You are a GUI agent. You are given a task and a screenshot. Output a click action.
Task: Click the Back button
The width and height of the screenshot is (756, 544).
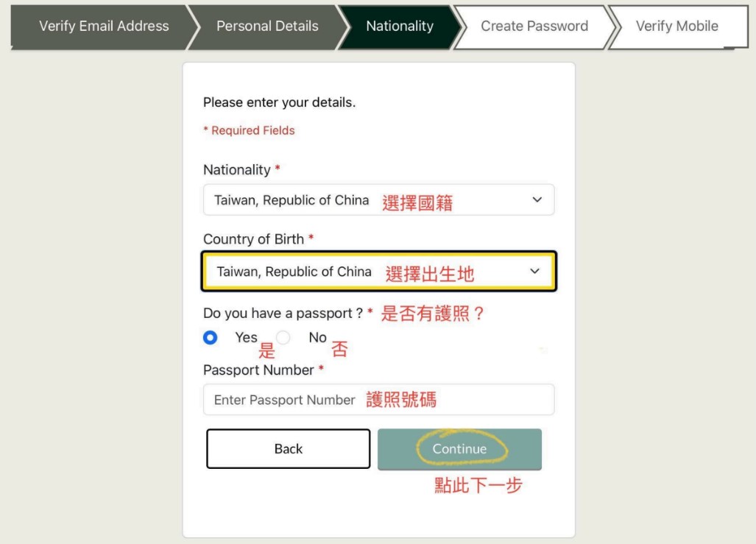pyautogui.click(x=289, y=449)
